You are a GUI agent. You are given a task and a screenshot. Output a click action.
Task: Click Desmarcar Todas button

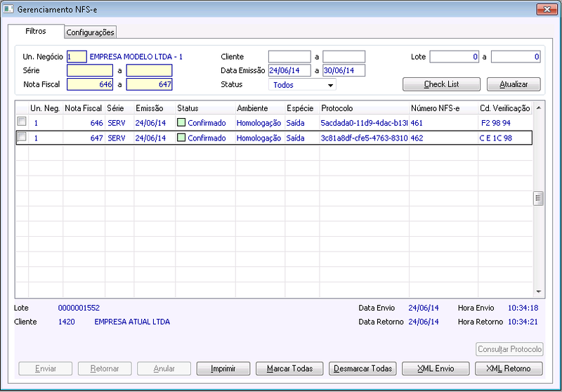pyautogui.click(x=362, y=368)
